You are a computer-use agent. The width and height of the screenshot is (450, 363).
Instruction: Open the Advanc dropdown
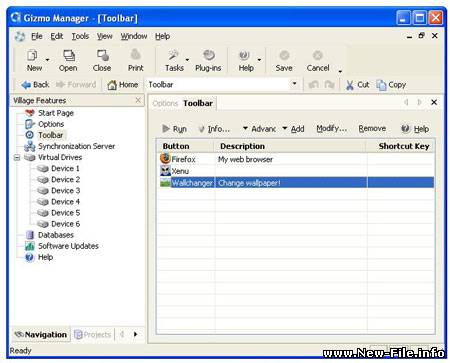pyautogui.click(x=259, y=129)
